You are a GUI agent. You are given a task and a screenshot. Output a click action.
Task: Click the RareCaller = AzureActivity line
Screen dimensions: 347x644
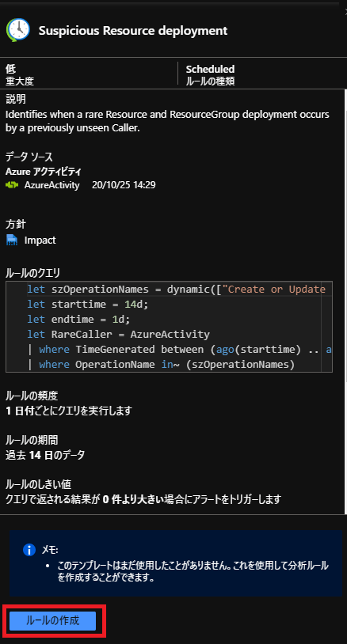118,335
